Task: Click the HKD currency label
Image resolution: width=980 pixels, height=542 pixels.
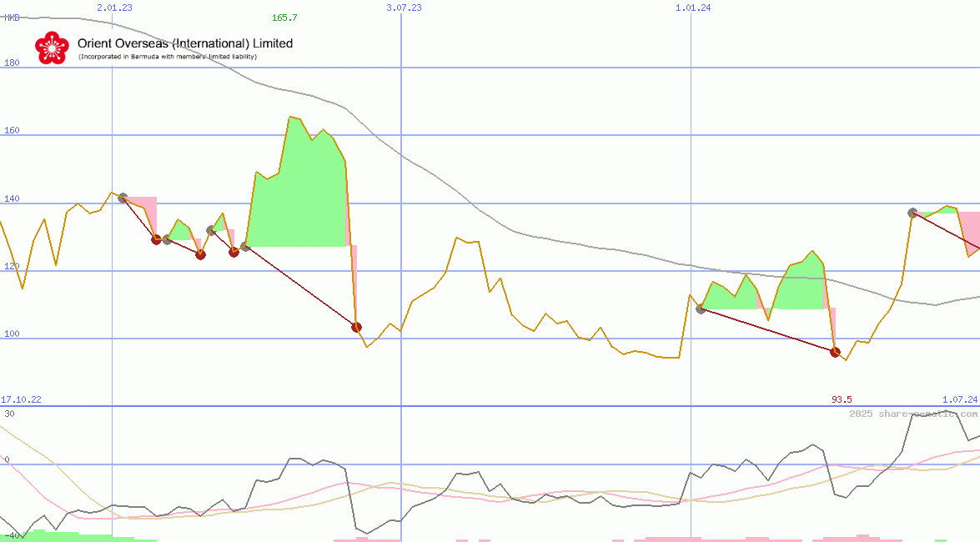Action: (x=11, y=18)
